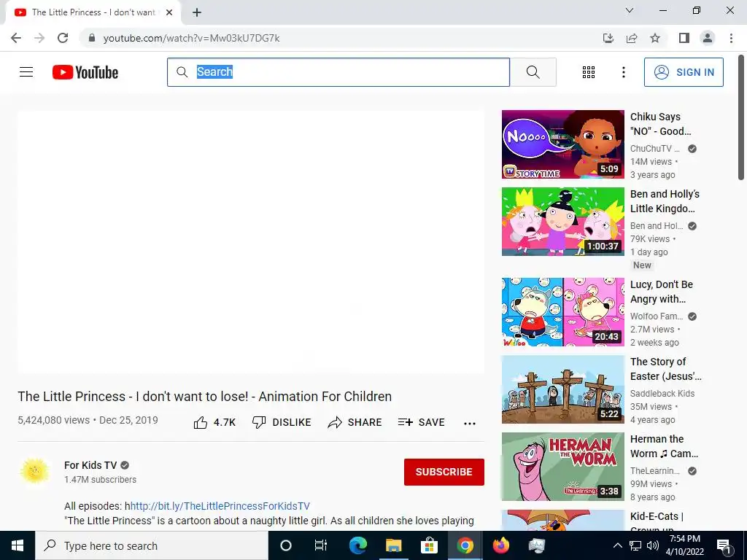Show hidden system tray icons

tap(617, 545)
